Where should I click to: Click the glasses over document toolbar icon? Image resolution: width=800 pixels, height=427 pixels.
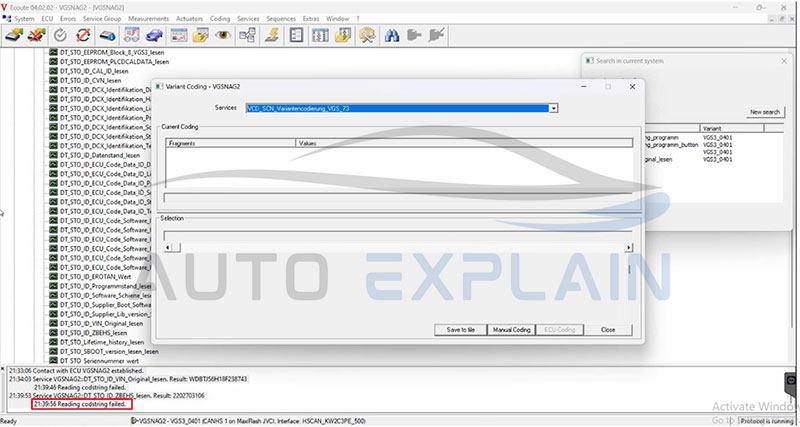[132, 35]
